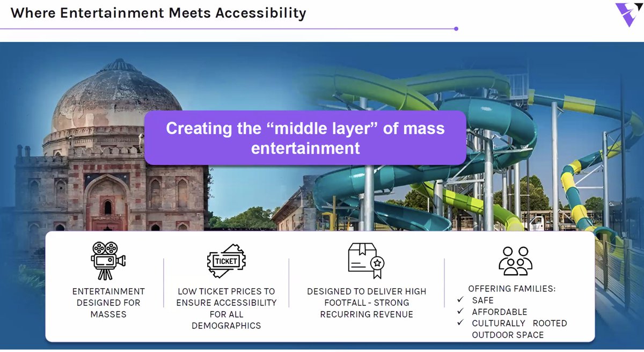Select the slide title 'Where Entertainment Meets Accessibility'

[158, 12]
